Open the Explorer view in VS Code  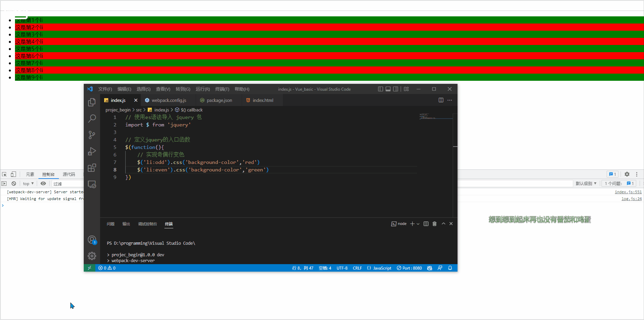(x=92, y=102)
